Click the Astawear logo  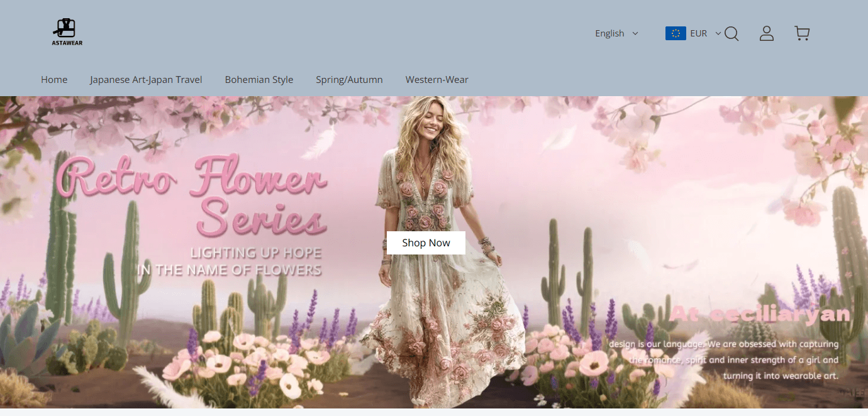coord(67,32)
